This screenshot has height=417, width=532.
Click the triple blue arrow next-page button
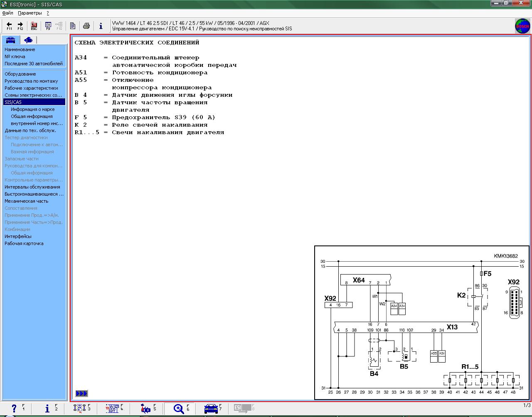tap(81, 393)
